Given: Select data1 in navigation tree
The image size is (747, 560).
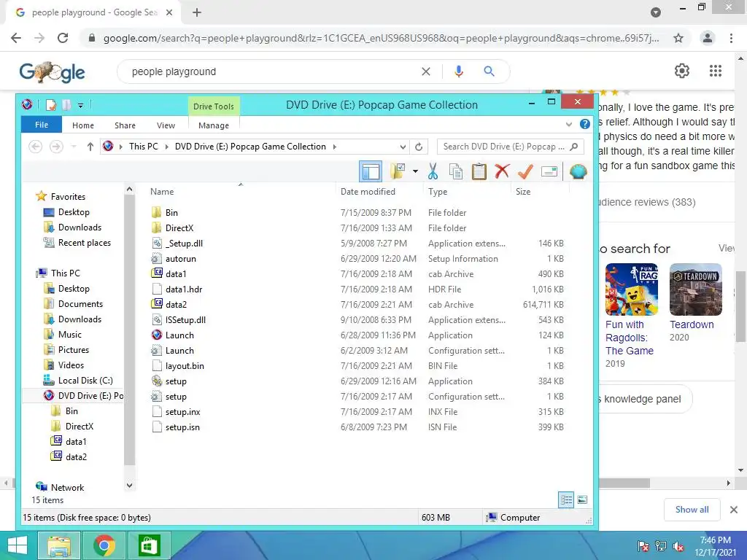Looking at the screenshot, I should (x=76, y=442).
